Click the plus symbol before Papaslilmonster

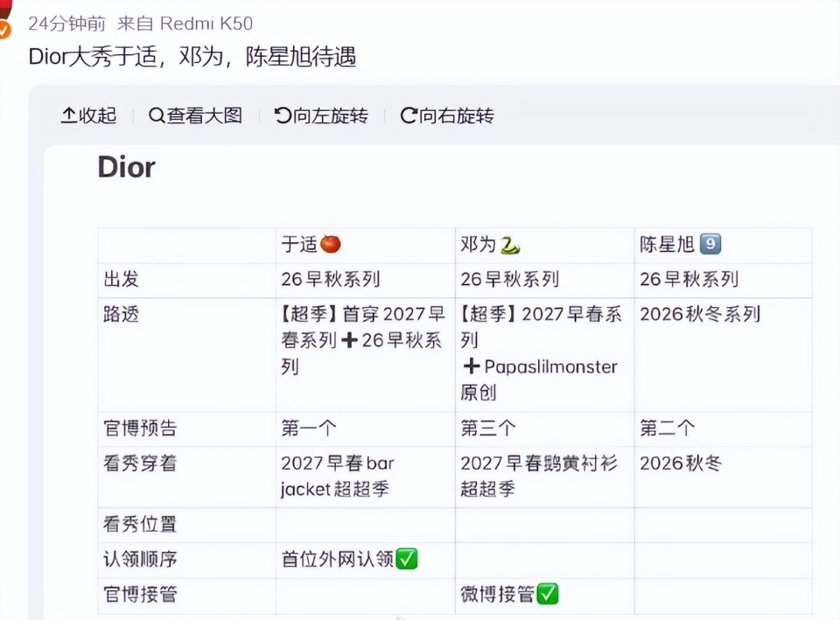tap(472, 366)
